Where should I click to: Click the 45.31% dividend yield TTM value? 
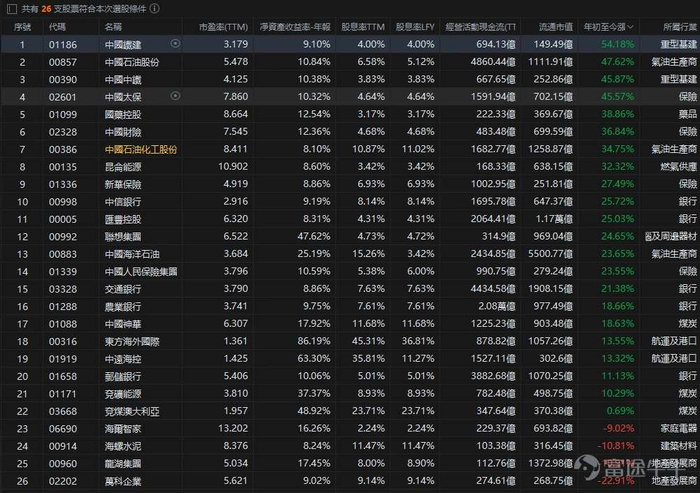(x=368, y=341)
